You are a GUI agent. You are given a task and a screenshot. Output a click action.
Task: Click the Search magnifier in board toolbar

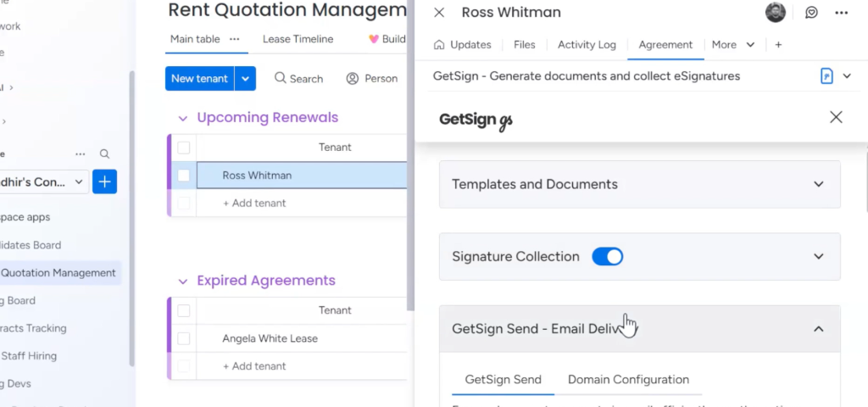tap(281, 78)
